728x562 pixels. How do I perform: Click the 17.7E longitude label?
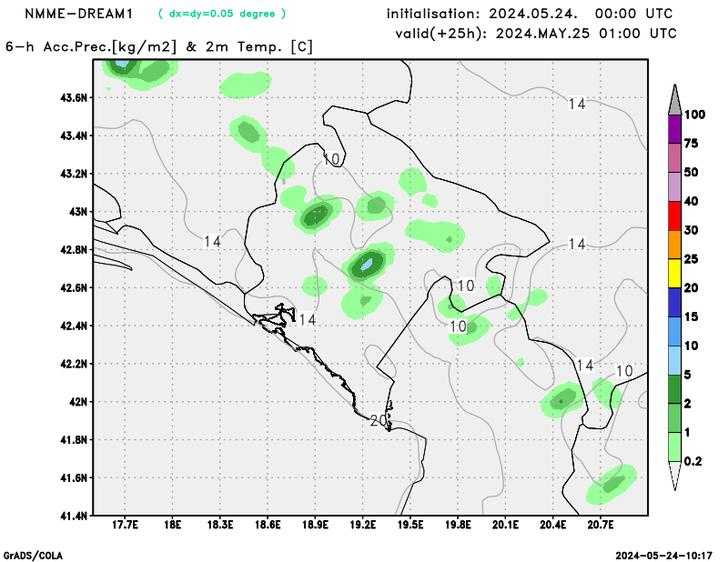pyautogui.click(x=125, y=525)
